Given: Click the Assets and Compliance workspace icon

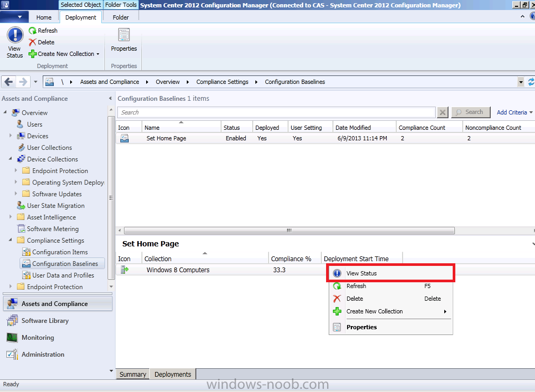Looking at the screenshot, I should click(x=13, y=304).
